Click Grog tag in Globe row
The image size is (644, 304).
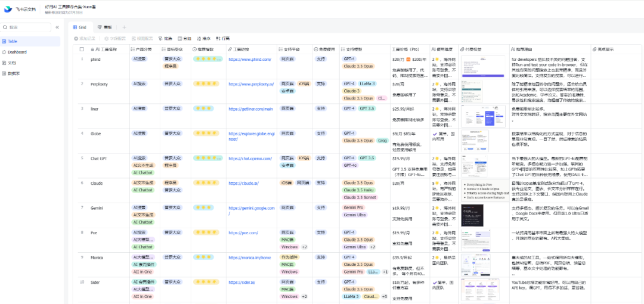click(382, 141)
